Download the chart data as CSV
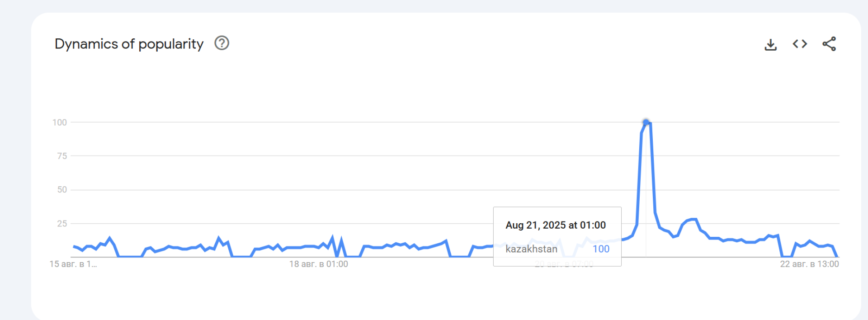Viewport: 868px width, 320px height. [x=770, y=44]
